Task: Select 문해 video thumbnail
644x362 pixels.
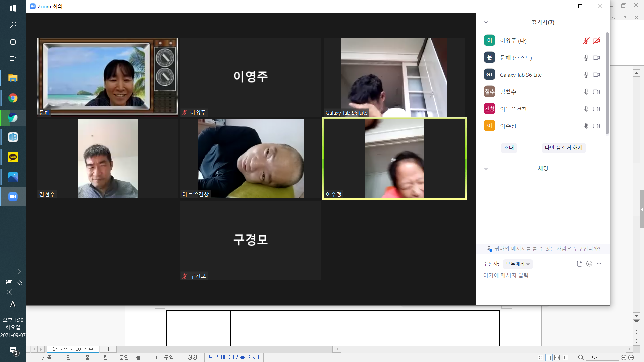Action: (107, 77)
